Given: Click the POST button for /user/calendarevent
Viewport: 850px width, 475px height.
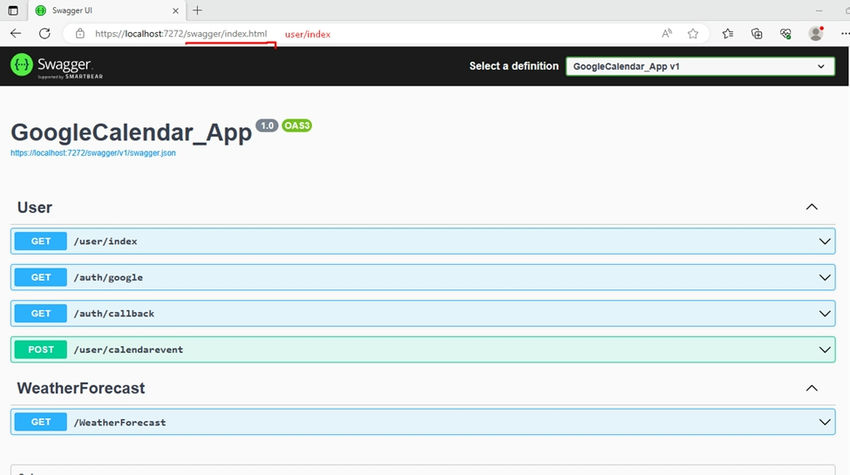Looking at the screenshot, I should click(x=41, y=350).
